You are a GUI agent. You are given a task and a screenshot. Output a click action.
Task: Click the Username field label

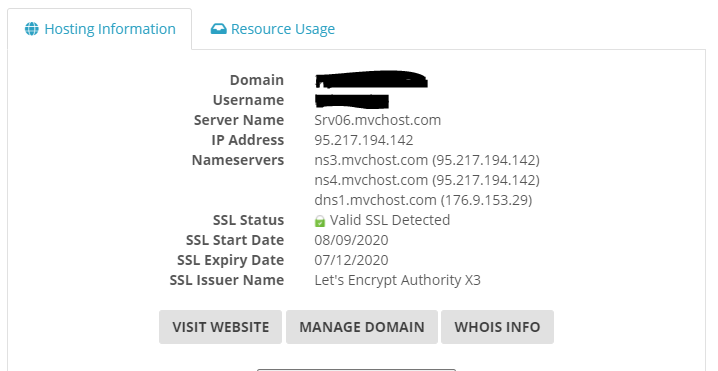coord(248,100)
